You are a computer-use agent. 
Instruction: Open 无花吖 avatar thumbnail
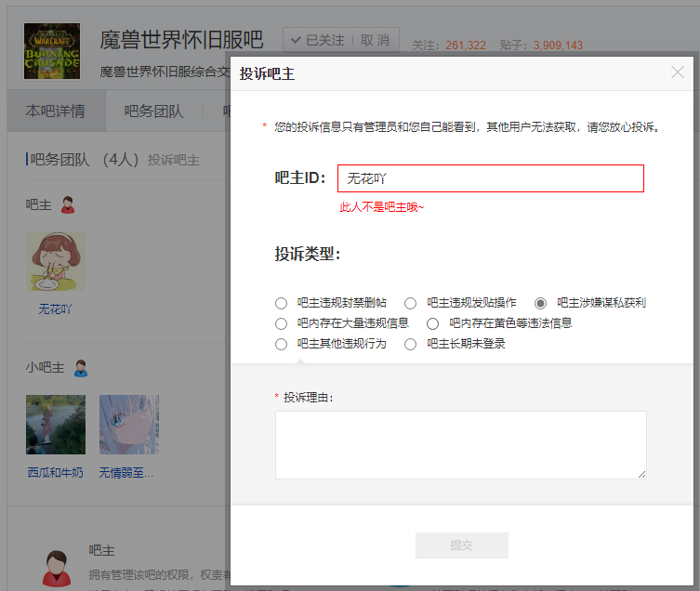(55, 261)
